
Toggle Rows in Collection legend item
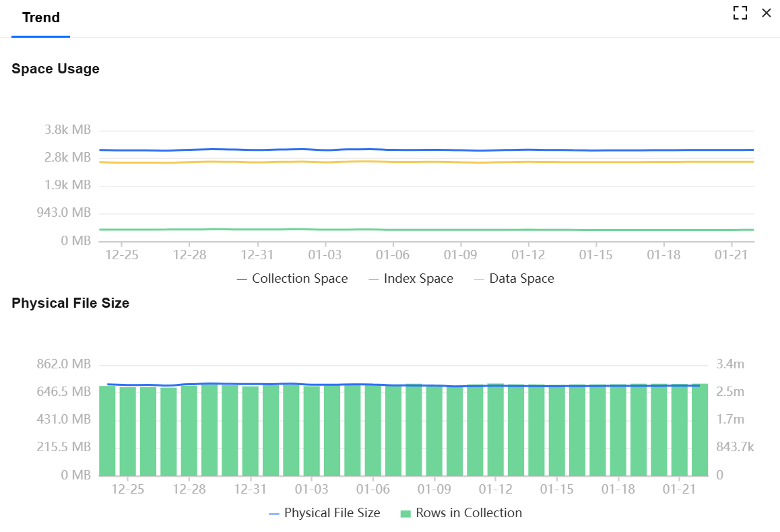(461, 513)
